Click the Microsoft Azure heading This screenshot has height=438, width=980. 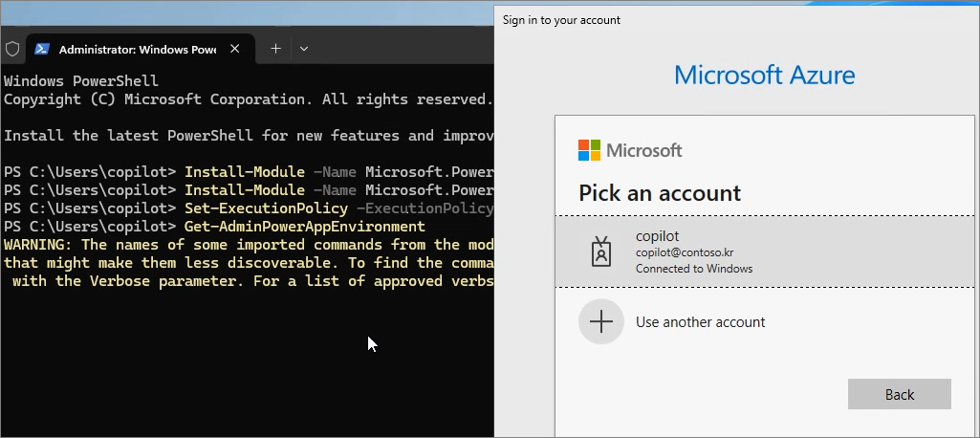click(x=764, y=75)
